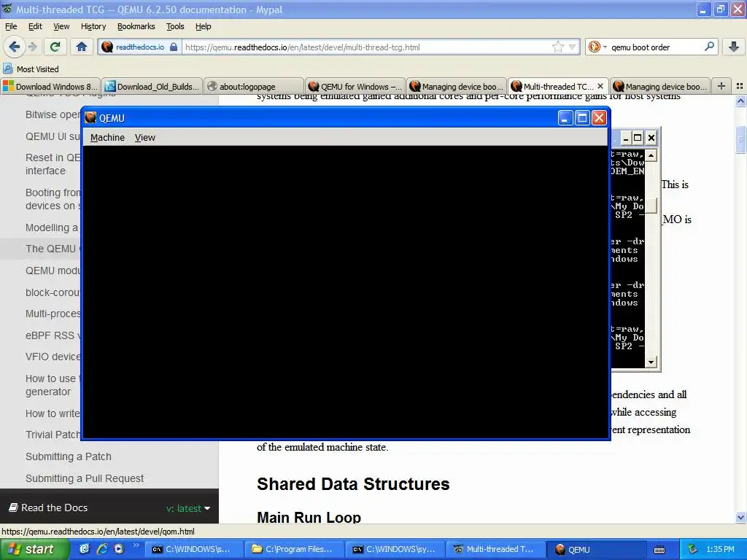Open the Most Visited bookmarks folder
Image resolution: width=747 pixels, height=560 pixels.
(31, 69)
